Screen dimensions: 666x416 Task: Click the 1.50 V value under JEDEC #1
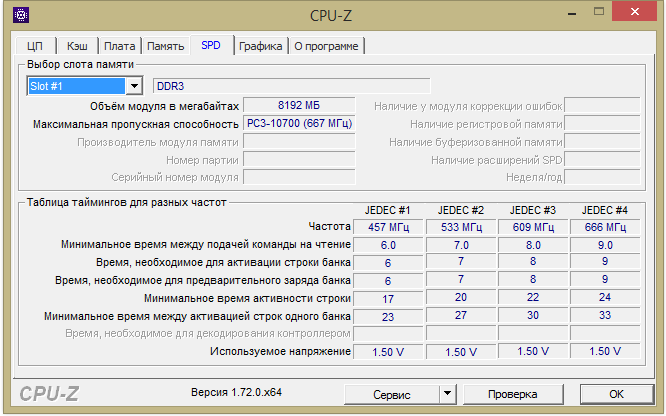[388, 352]
